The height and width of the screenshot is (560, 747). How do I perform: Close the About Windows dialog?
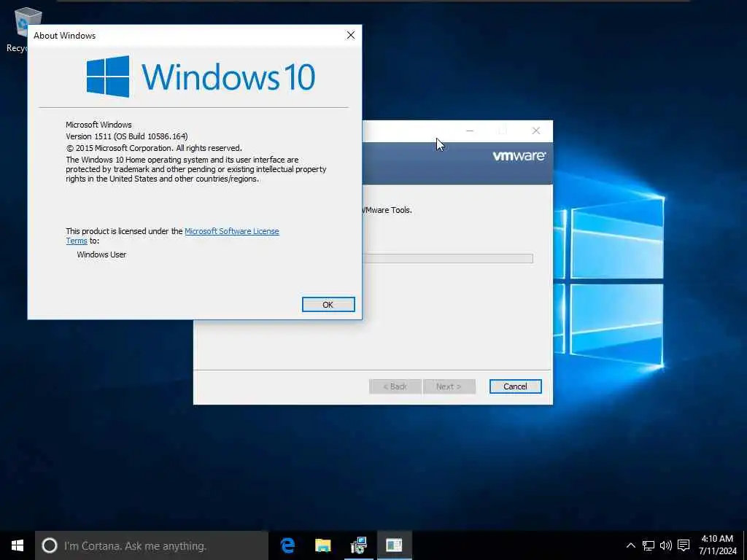351,35
